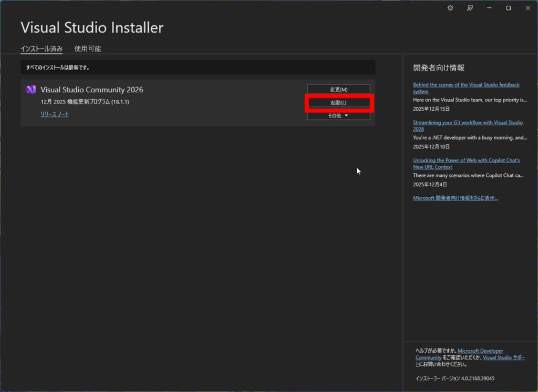
Task: Click the 変更(M) button to modify installation
Action: click(338, 89)
